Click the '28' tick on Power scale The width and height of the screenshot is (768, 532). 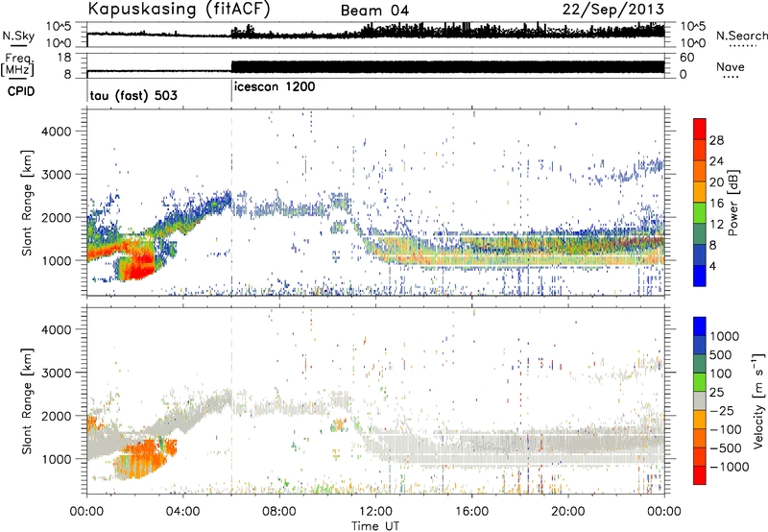716,140
